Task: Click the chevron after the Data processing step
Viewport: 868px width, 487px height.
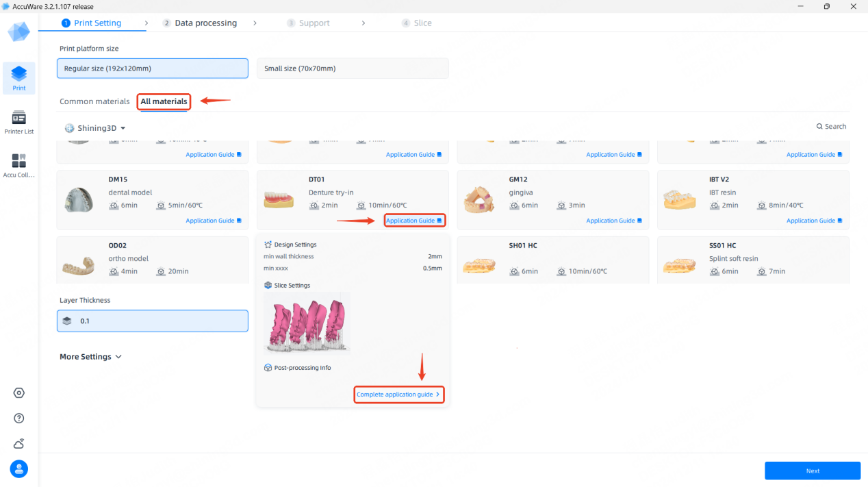Action: [x=255, y=23]
